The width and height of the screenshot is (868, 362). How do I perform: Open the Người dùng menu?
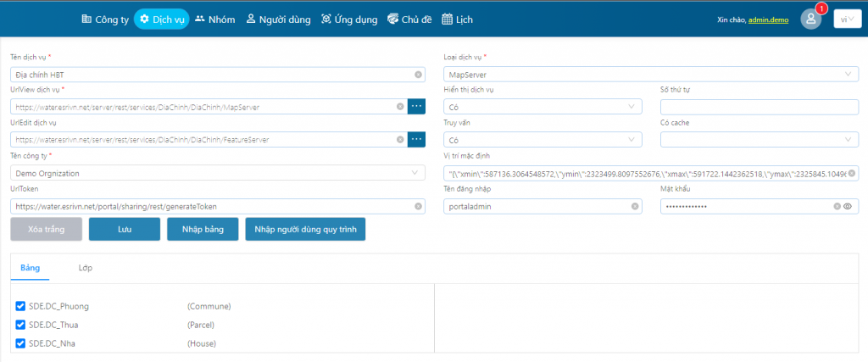278,19
